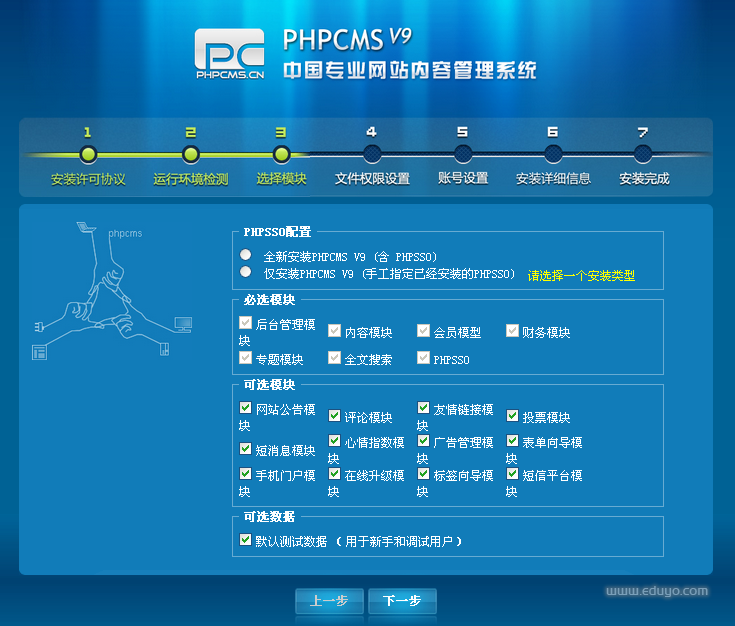Uncheck 评论模块 checkbox
This screenshot has height=626, width=735.
[x=334, y=415]
